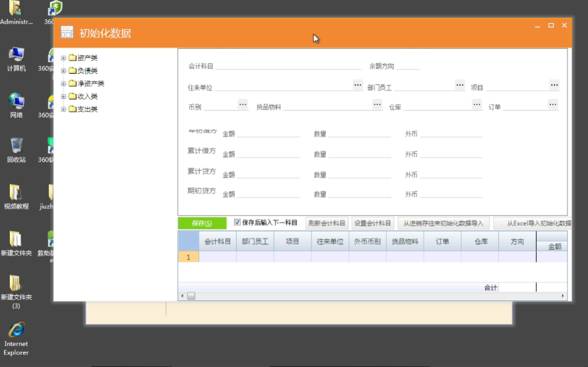Expand the 资产类 tree node
Screen dimensions: 588x367
point(63,58)
